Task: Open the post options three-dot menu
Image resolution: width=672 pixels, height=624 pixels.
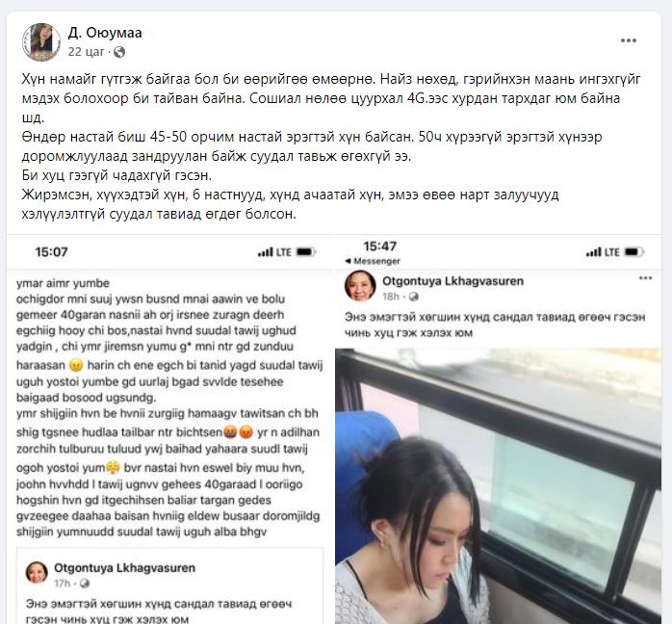Action: point(629,40)
